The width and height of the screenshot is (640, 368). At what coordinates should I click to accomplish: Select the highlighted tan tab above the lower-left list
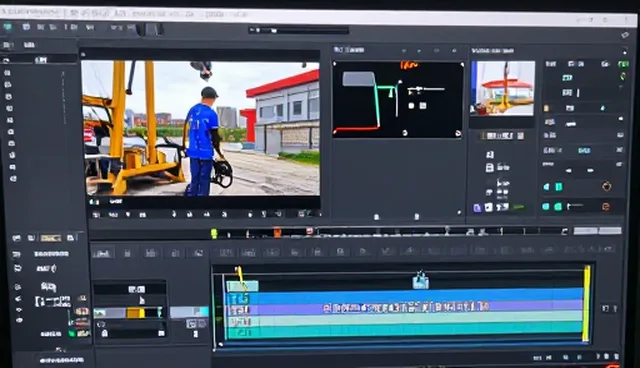click(x=51, y=238)
